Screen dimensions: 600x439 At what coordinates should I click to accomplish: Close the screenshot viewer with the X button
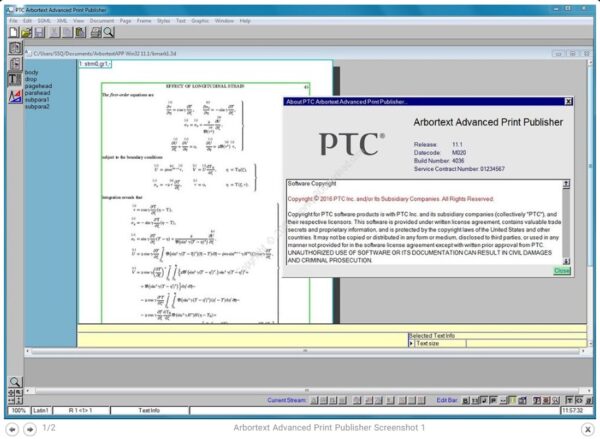(x=588, y=429)
